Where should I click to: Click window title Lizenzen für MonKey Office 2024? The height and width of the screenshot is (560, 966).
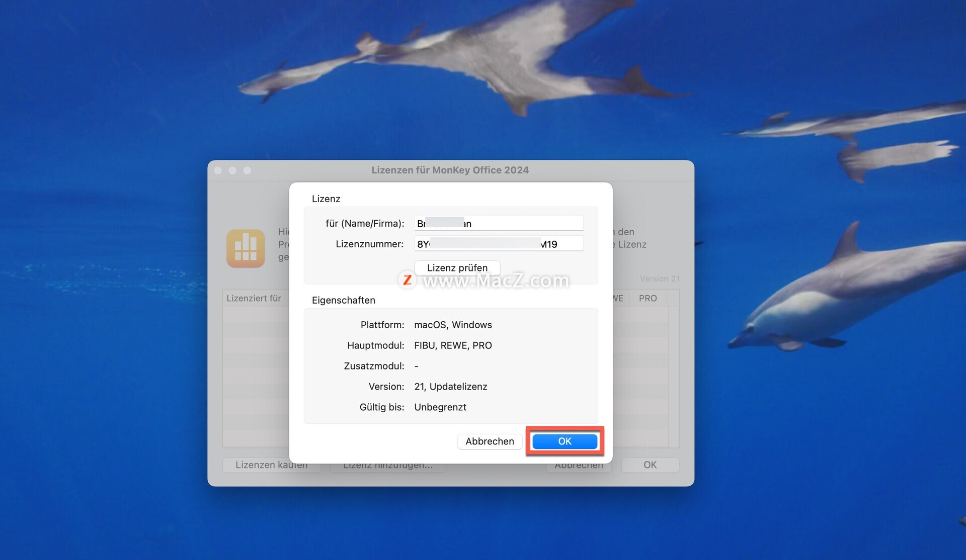point(450,170)
